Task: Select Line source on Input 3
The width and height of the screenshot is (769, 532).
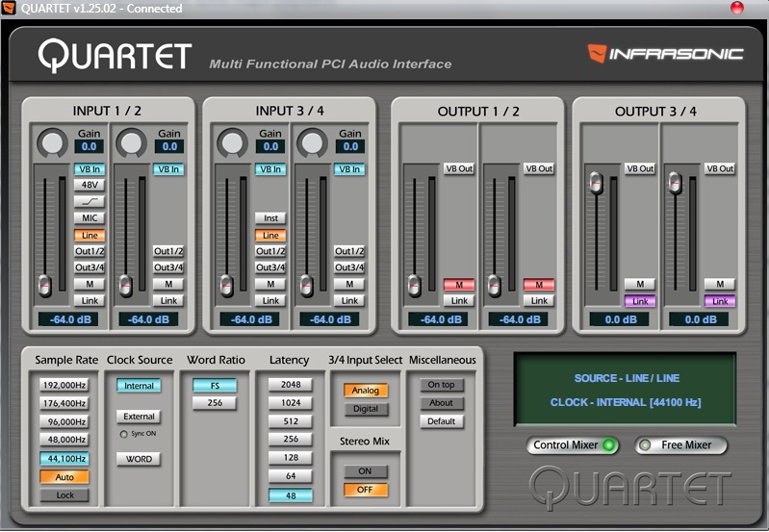Action: click(270, 236)
